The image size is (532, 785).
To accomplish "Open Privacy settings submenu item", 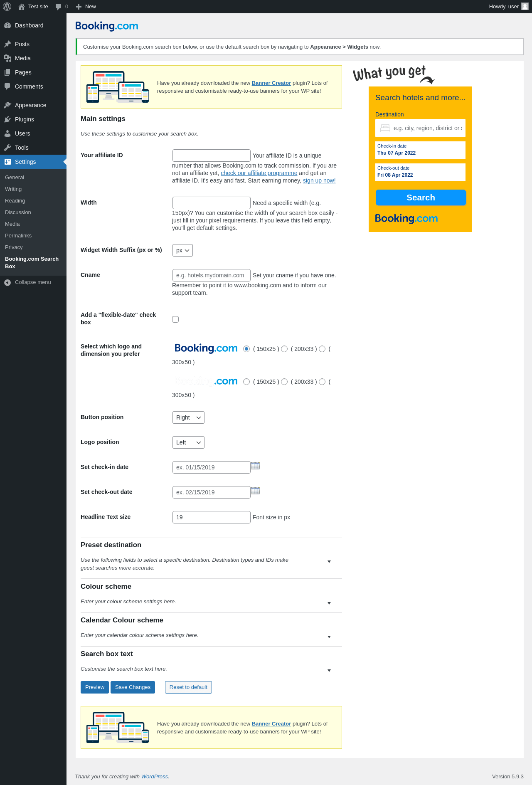I will pos(14,247).
